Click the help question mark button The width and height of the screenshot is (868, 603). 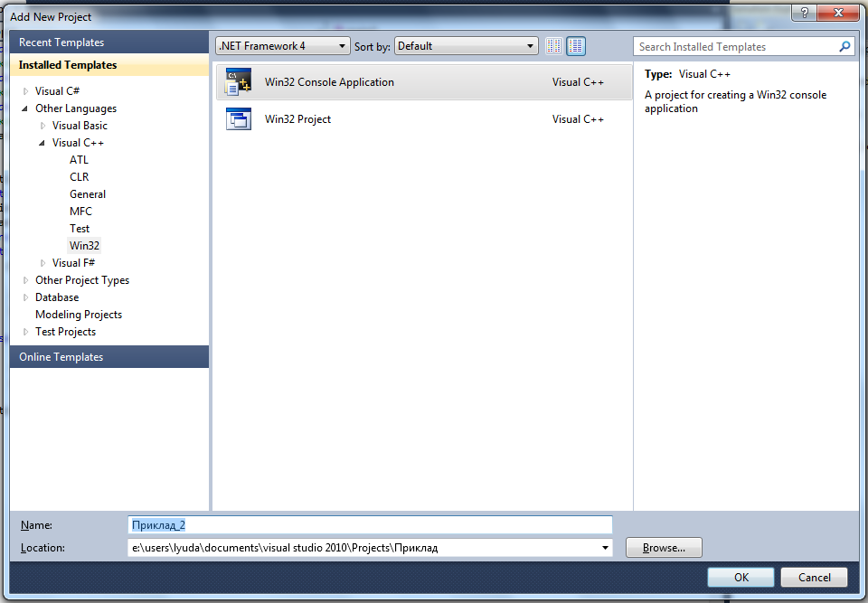(x=804, y=12)
